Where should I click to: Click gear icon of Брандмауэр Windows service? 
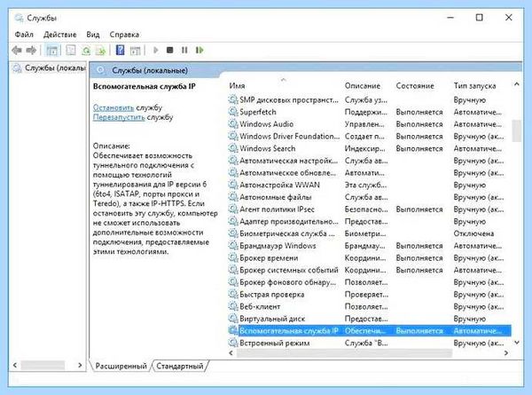[x=233, y=246]
